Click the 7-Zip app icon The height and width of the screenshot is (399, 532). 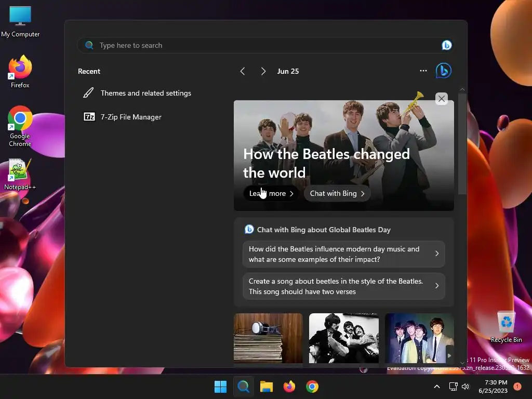point(89,117)
